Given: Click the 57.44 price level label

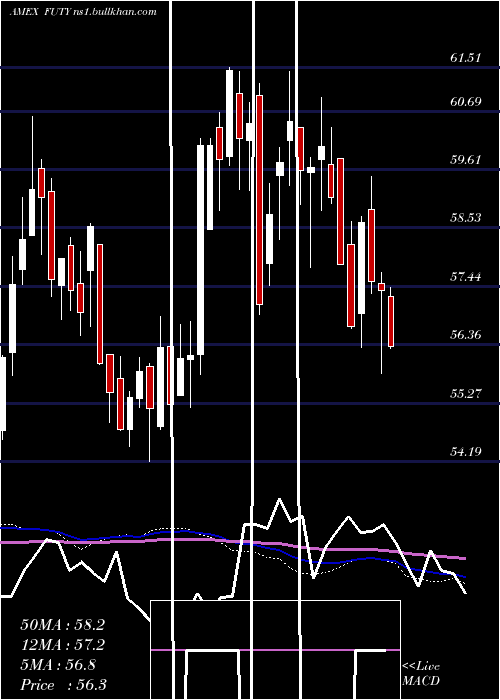Looking at the screenshot, I should coord(466,276).
